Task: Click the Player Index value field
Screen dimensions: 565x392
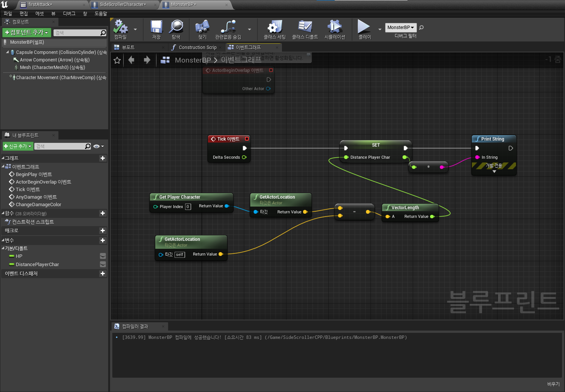Action: point(188,207)
